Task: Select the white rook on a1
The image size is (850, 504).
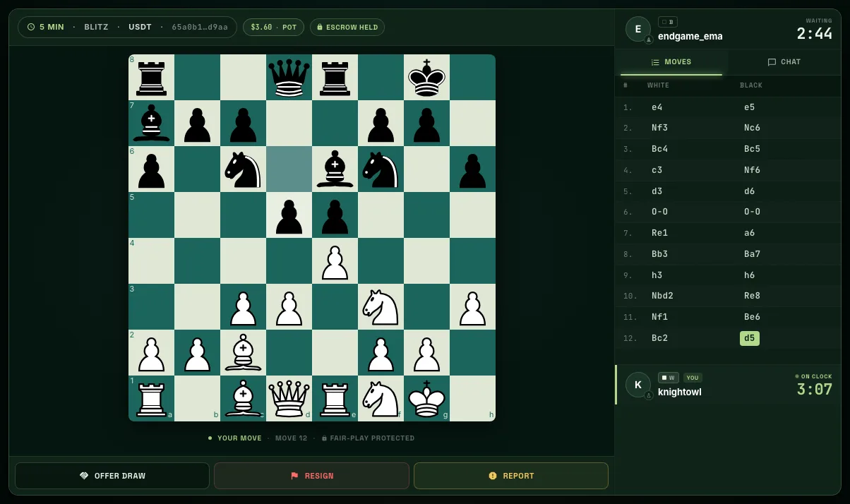Action: point(151,399)
